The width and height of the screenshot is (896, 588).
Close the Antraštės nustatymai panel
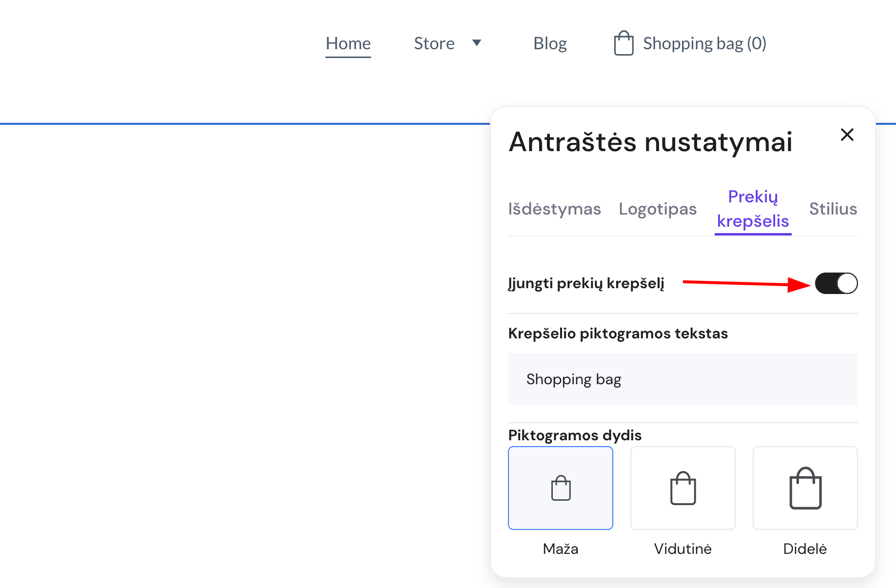pos(847,135)
